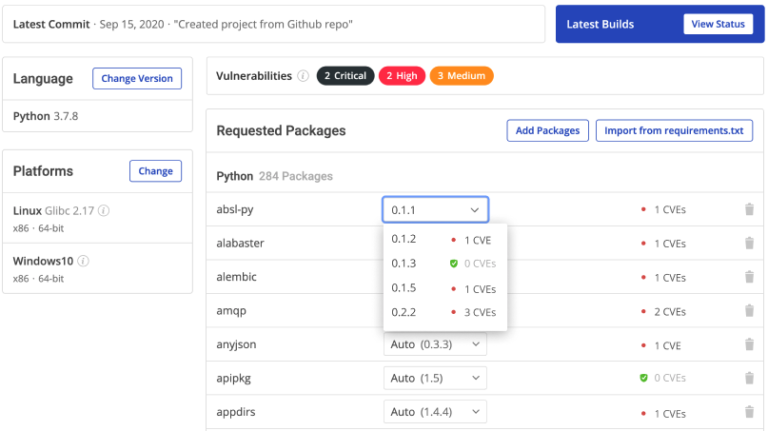The width and height of the screenshot is (768, 431).
Task: Click the Add Packages button
Action: 547,131
